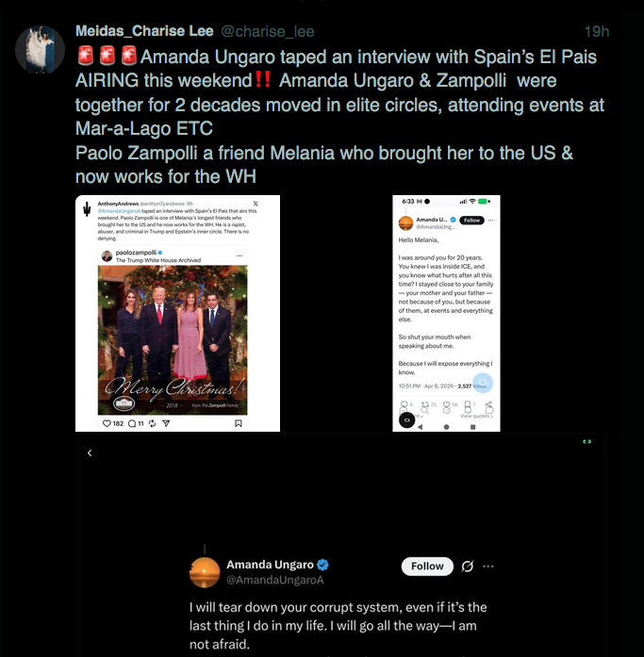Click the share arrow on embedded post
The height and width of the screenshot is (657, 644).
click(x=166, y=423)
